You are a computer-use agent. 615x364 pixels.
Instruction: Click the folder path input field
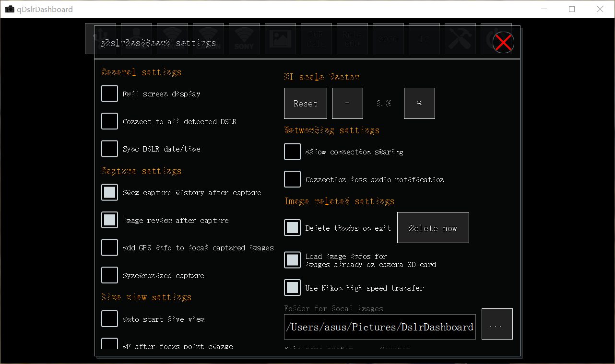[x=379, y=327]
